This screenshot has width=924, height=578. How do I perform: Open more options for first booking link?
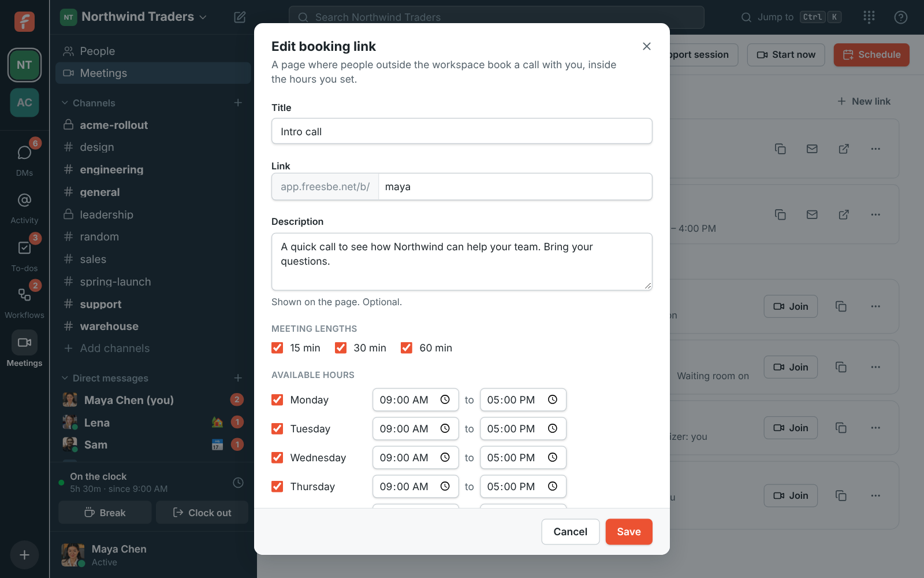(875, 149)
